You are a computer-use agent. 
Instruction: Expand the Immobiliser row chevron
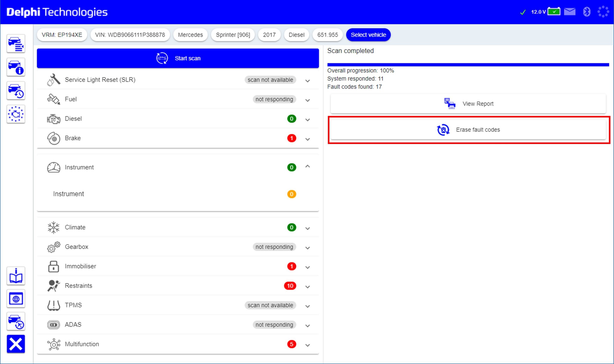coord(307,267)
